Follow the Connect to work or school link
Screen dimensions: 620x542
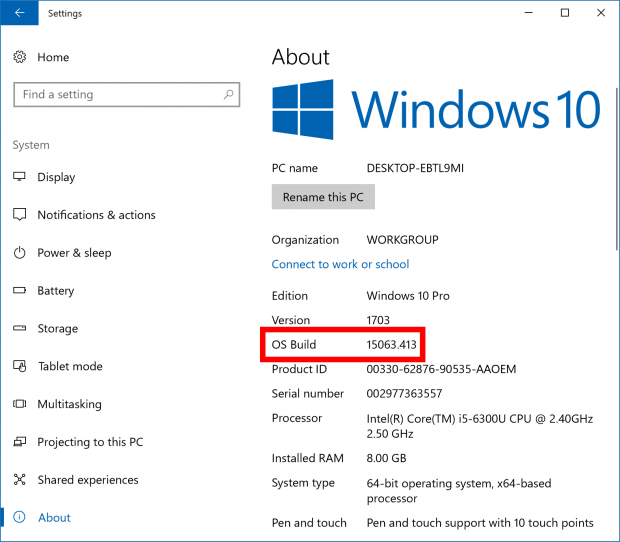point(340,264)
